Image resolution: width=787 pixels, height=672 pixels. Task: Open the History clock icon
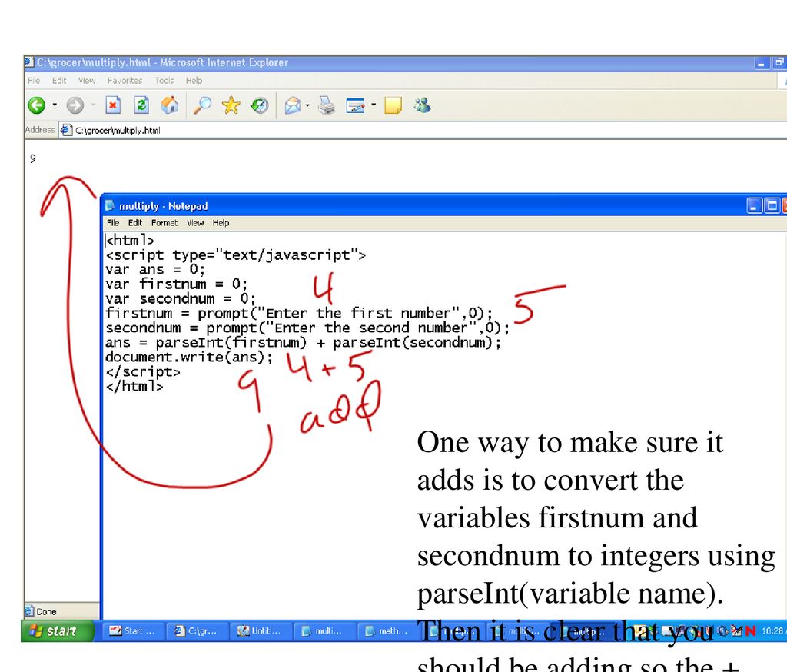coord(260,105)
